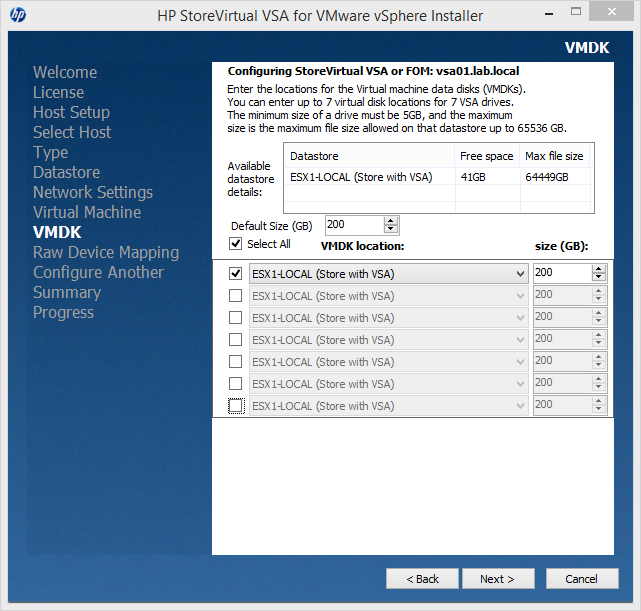Image resolution: width=641 pixels, height=611 pixels.
Task: Enable the second VMDK location checkbox
Action: 235,295
